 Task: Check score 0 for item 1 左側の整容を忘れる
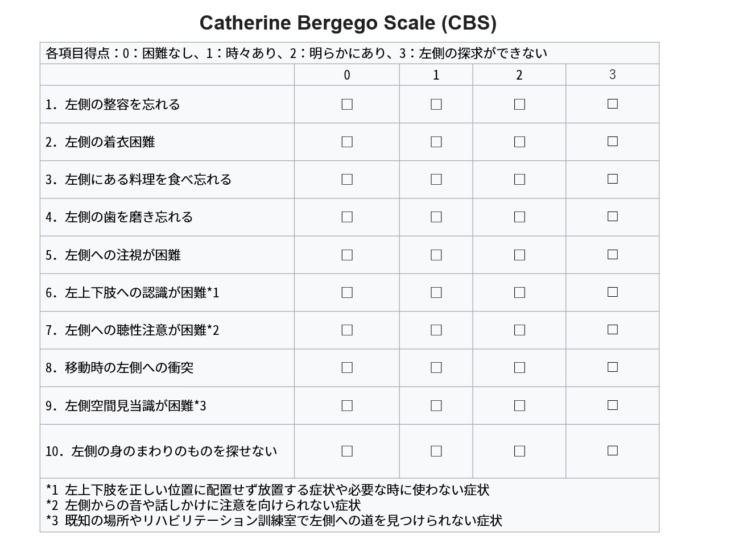point(347,105)
